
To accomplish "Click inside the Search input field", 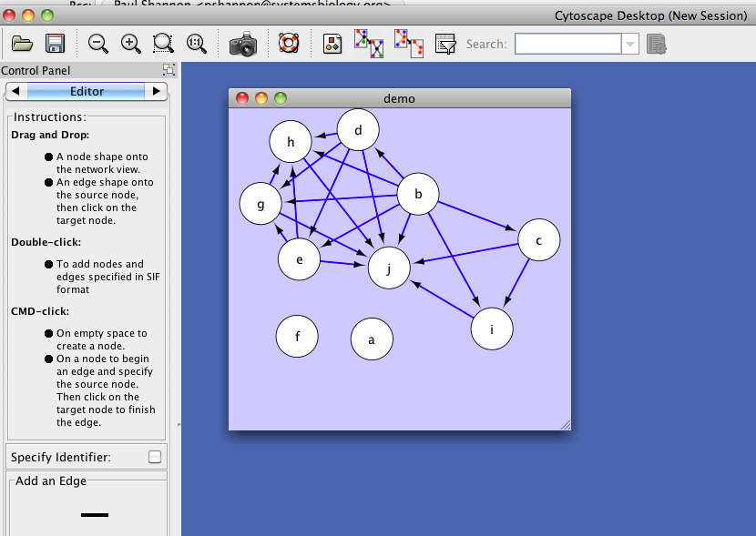I will pos(567,44).
